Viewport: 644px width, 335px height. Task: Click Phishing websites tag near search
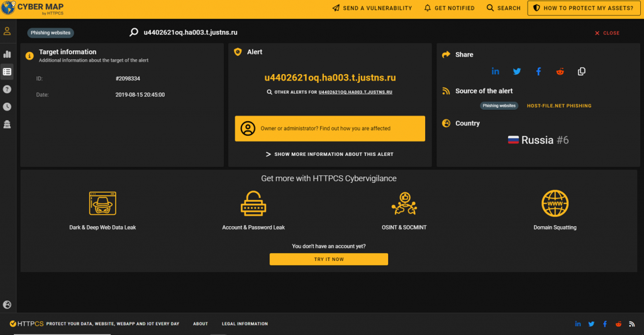50,33
